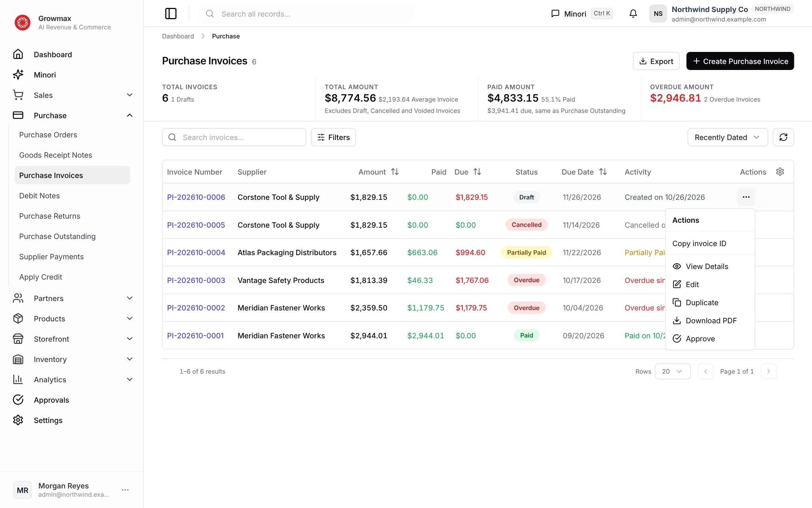Open Rows per page dropdown
The image size is (812, 508).
(673, 371)
